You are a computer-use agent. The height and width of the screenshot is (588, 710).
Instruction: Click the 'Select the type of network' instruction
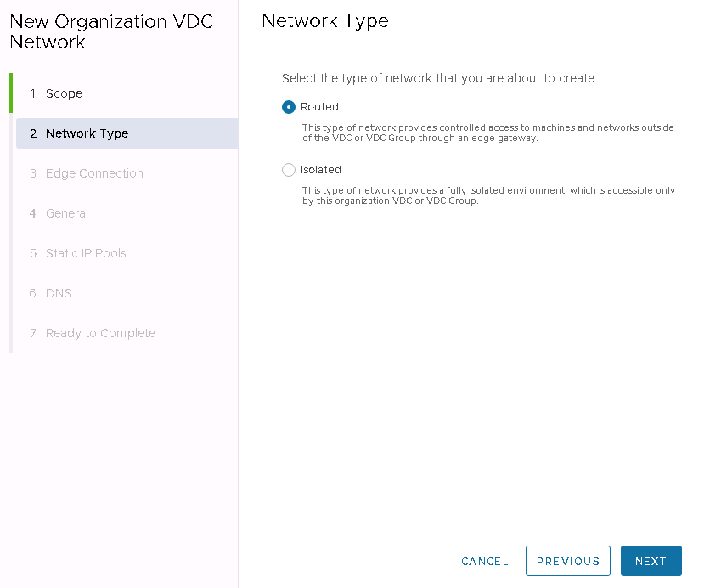tap(438, 78)
